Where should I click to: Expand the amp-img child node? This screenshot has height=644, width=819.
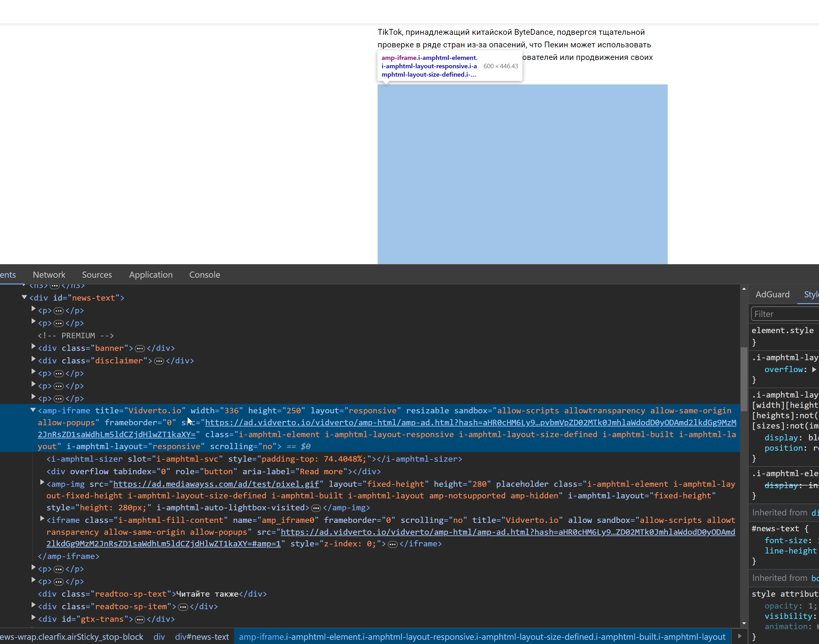point(42,482)
